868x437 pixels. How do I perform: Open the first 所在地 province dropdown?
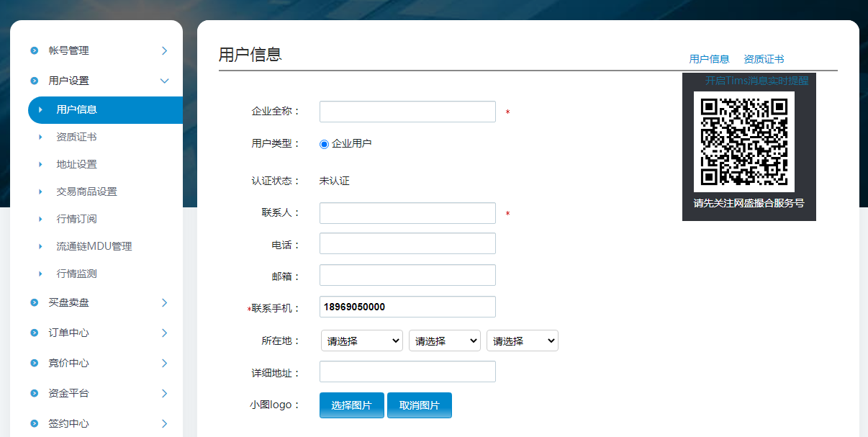[x=361, y=341]
